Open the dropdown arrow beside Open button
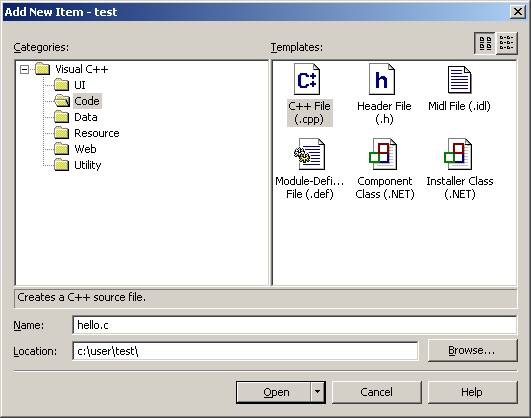 click(x=317, y=392)
